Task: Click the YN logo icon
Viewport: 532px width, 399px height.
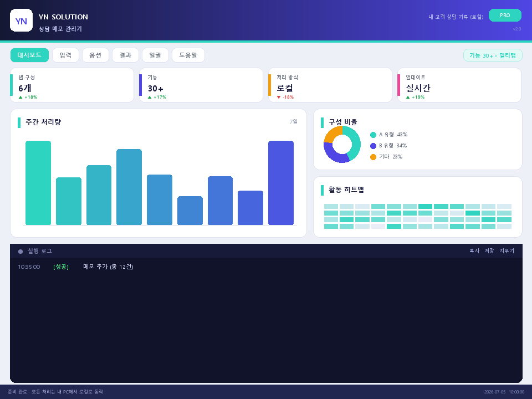Action: pyautogui.click(x=22, y=21)
